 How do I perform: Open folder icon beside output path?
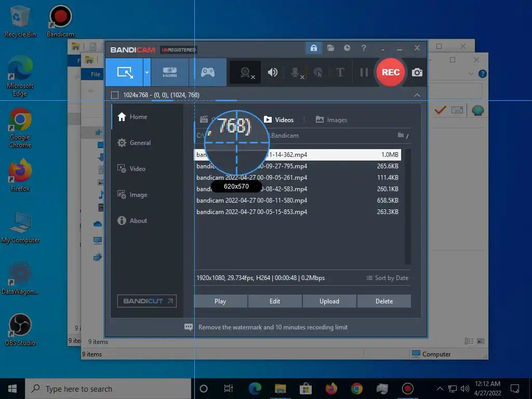[x=401, y=136]
